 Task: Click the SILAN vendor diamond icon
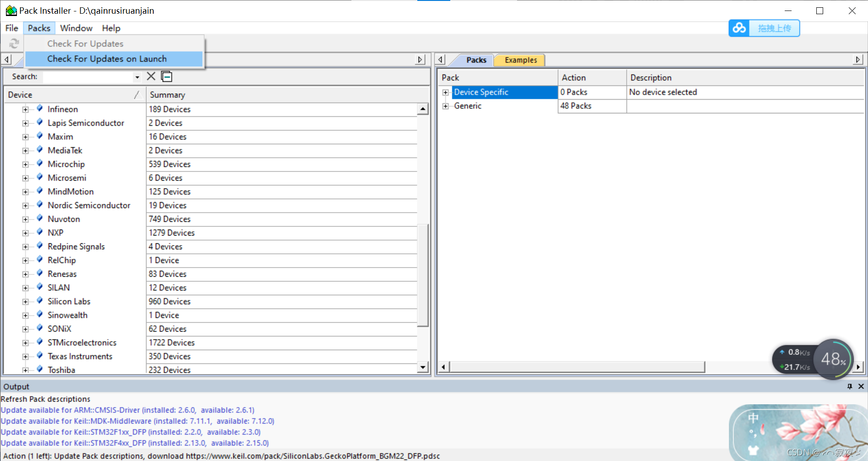click(x=40, y=287)
